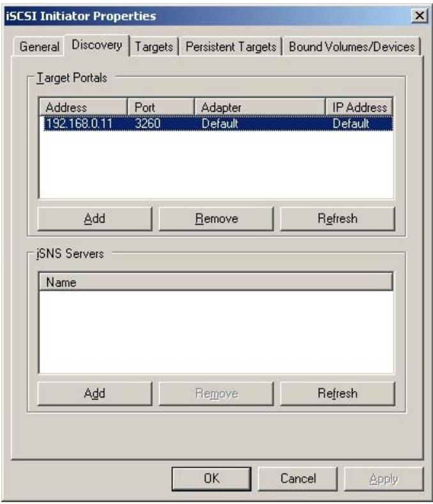Close the iSCSI Initiator Properties dialog
Viewport: 433px width, 504px height.
[x=420, y=15]
